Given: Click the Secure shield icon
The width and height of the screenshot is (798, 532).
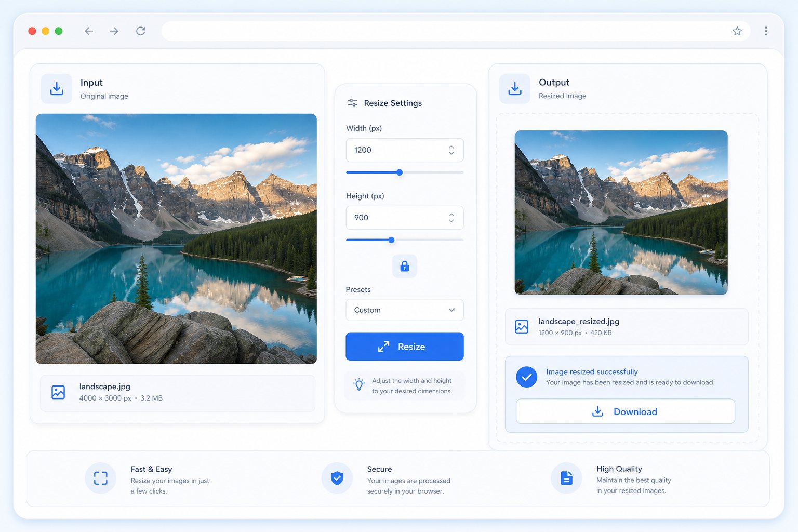Looking at the screenshot, I should click(x=337, y=478).
